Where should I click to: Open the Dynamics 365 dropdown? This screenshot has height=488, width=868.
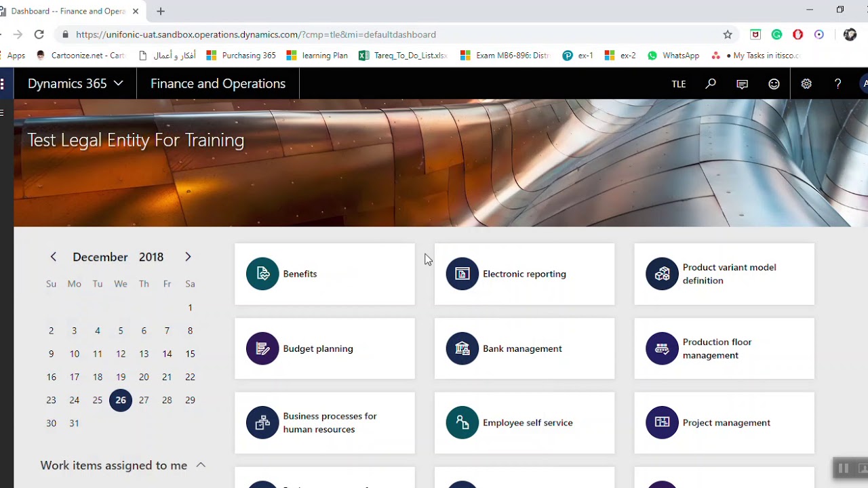pyautogui.click(x=75, y=84)
